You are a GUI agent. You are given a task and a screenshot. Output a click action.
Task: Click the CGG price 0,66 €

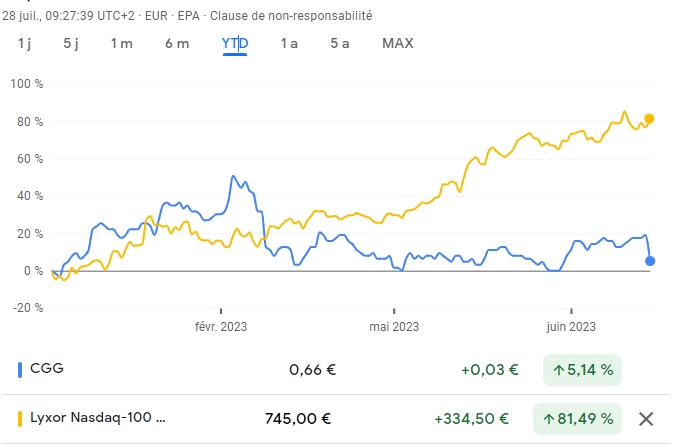(x=312, y=369)
